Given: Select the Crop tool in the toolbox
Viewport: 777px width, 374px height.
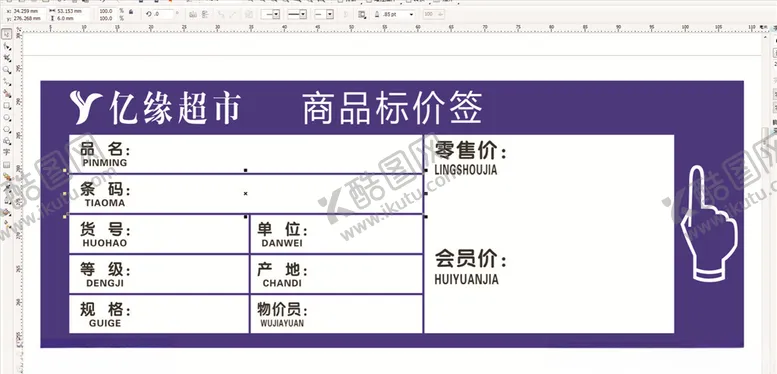Looking at the screenshot, I should (7, 58).
